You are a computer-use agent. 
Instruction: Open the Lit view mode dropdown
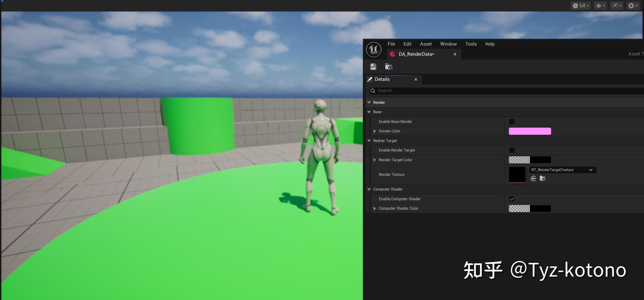pos(580,5)
